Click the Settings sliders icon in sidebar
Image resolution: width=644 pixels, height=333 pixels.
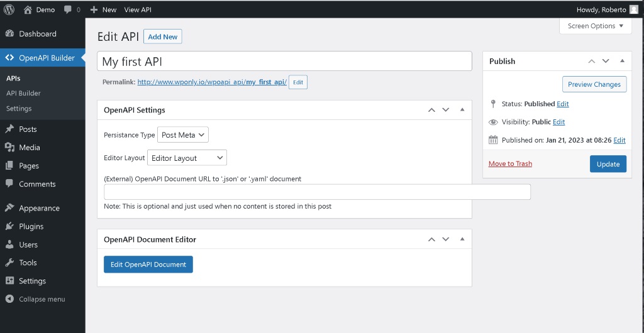click(9, 281)
